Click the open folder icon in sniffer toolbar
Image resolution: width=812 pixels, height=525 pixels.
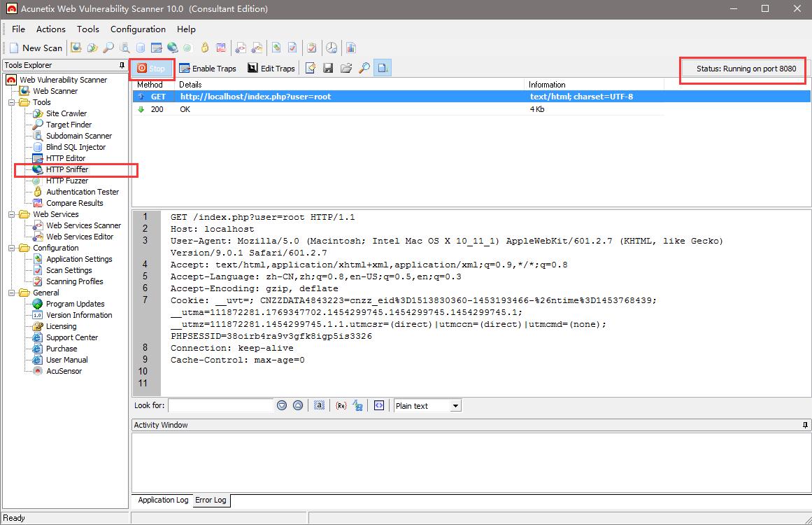346,69
